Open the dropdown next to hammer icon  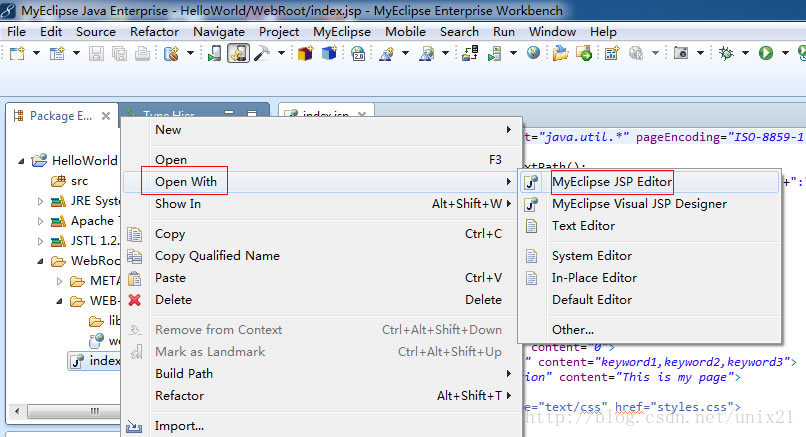[281, 53]
